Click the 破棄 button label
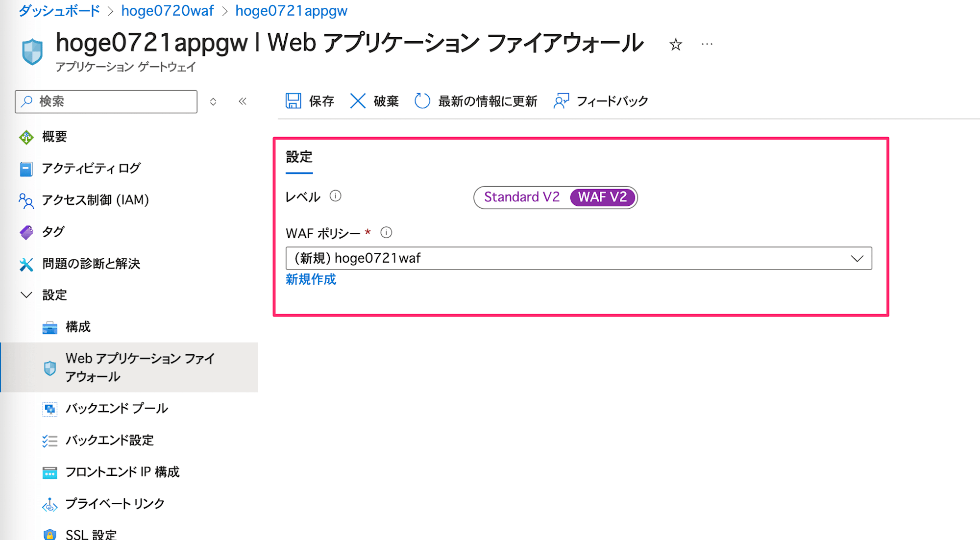The height and width of the screenshot is (540, 980). coord(386,101)
